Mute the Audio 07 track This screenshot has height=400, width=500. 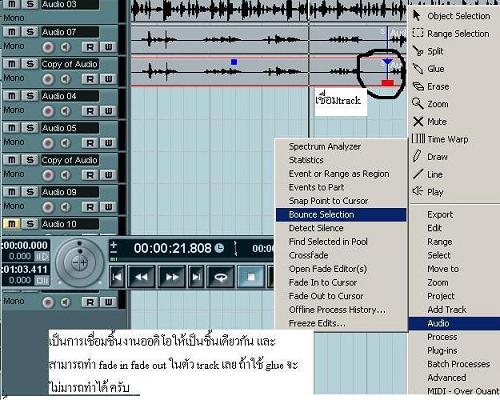click(12, 32)
